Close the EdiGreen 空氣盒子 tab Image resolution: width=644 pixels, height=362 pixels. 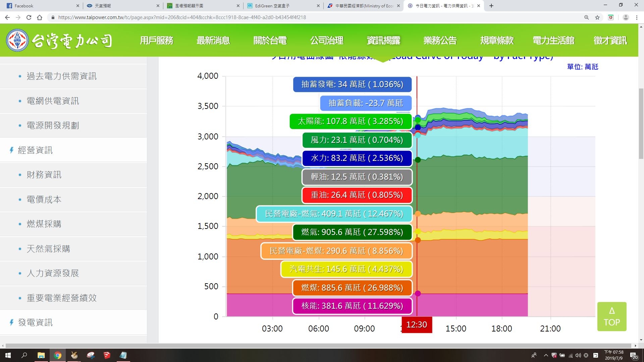[x=318, y=6]
